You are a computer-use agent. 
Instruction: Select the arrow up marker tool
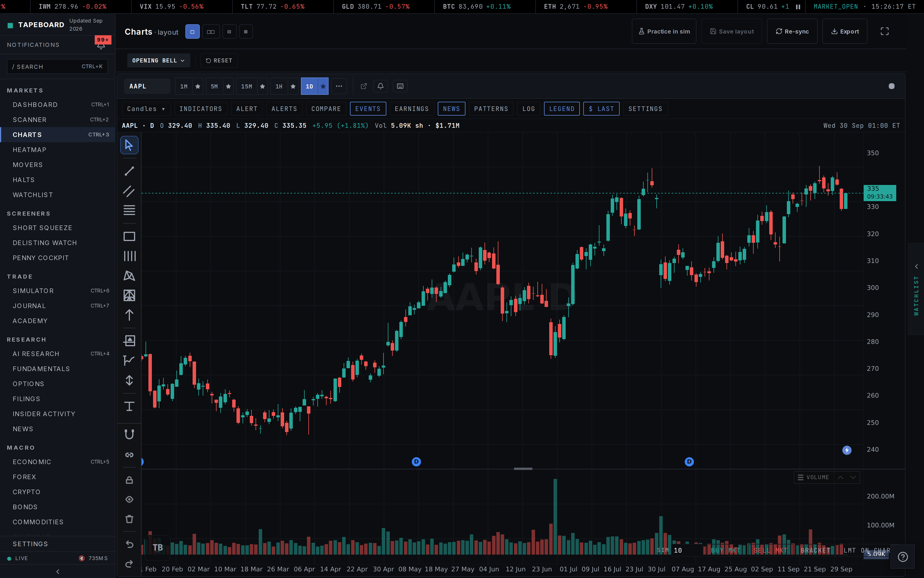129,315
